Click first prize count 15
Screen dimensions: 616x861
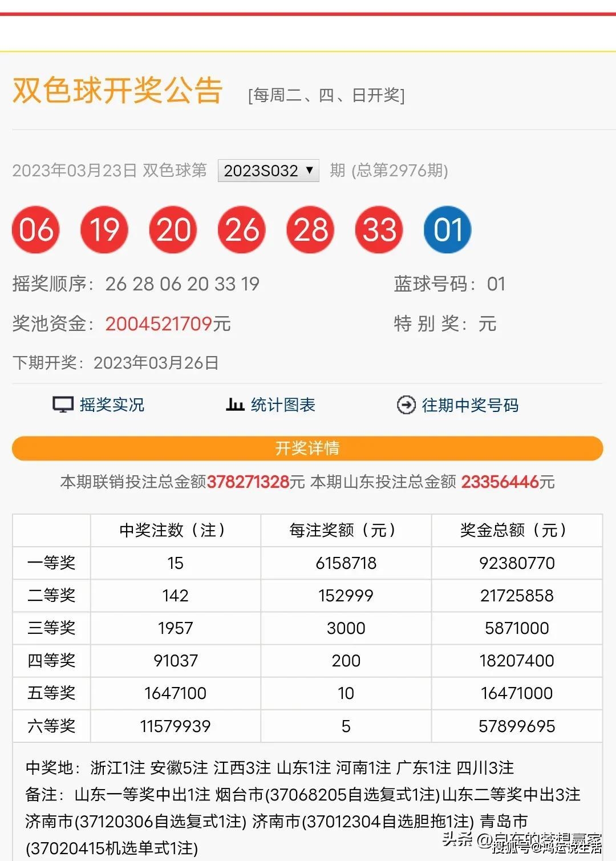coord(175,563)
